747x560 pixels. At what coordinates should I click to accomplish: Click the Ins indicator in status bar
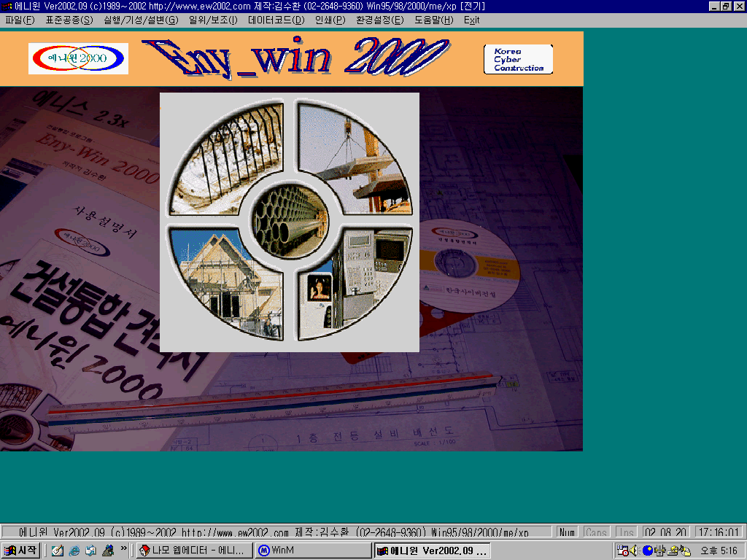tap(626, 532)
